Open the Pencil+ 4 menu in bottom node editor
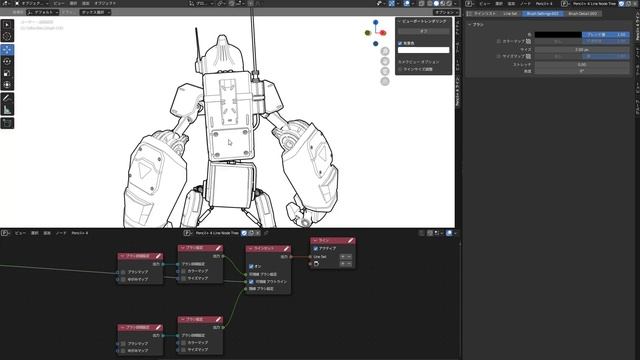The width and height of the screenshot is (640, 360). (x=80, y=233)
